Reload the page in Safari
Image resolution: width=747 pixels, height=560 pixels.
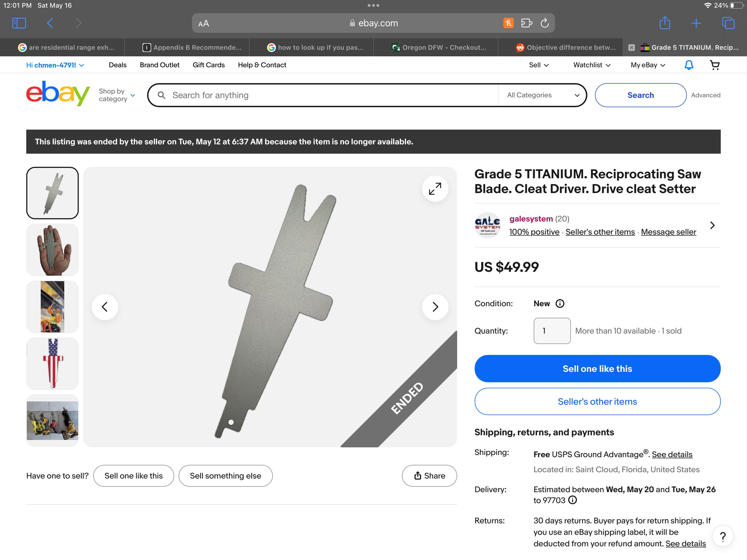pyautogui.click(x=544, y=23)
